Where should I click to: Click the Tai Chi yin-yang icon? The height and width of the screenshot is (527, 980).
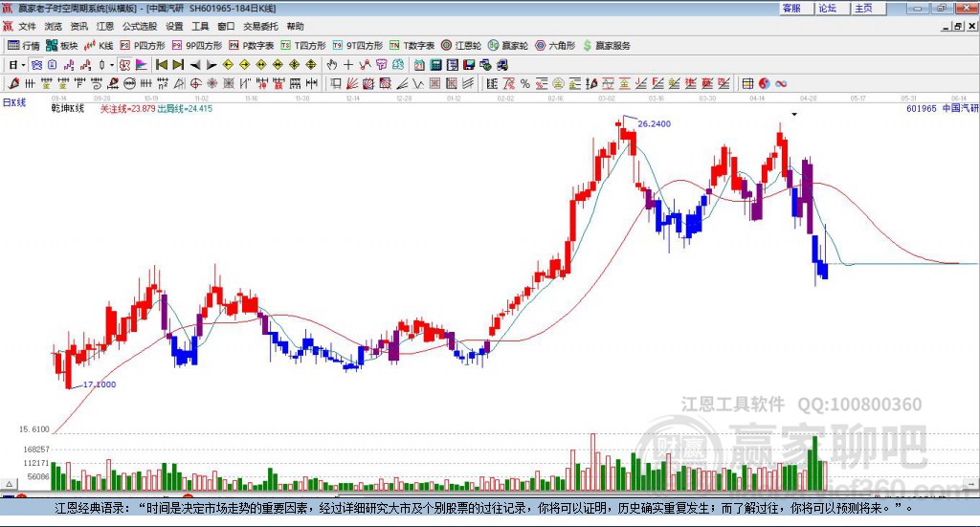coord(764,83)
